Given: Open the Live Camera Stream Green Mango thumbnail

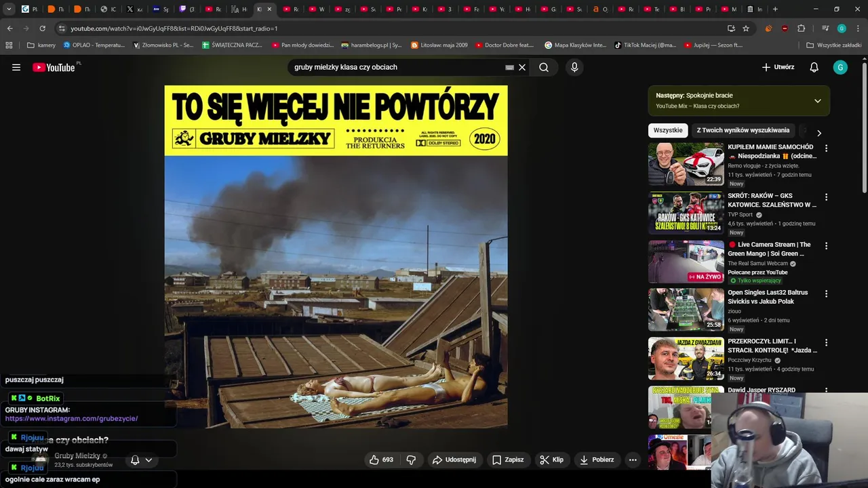Looking at the screenshot, I should [686, 262].
